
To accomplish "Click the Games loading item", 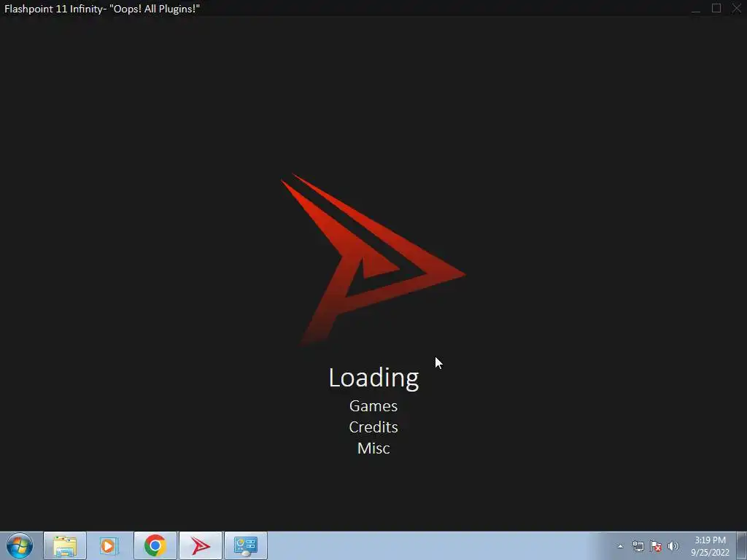I will pos(373,405).
